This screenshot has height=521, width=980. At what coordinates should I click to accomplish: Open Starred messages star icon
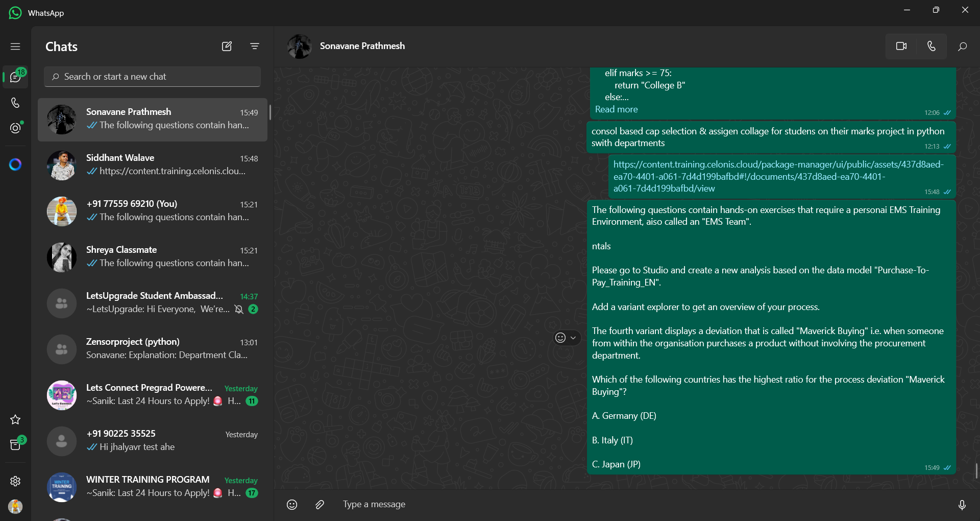click(x=15, y=419)
